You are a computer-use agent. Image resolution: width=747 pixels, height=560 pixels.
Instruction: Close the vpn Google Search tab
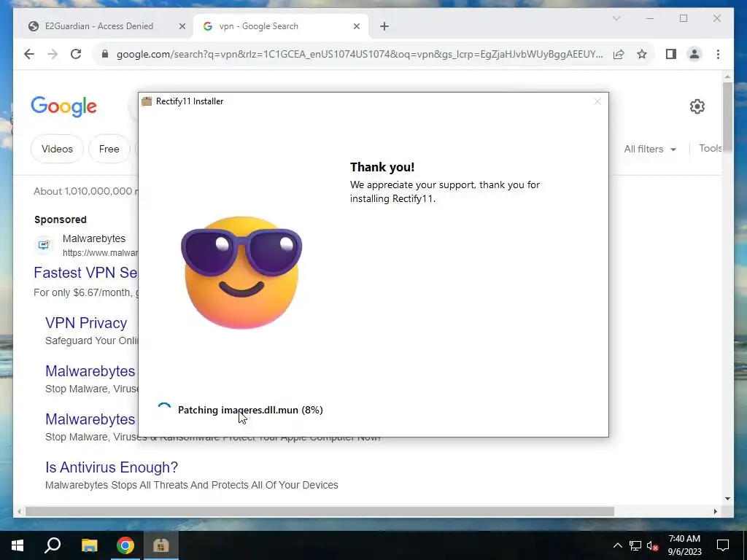click(x=356, y=26)
